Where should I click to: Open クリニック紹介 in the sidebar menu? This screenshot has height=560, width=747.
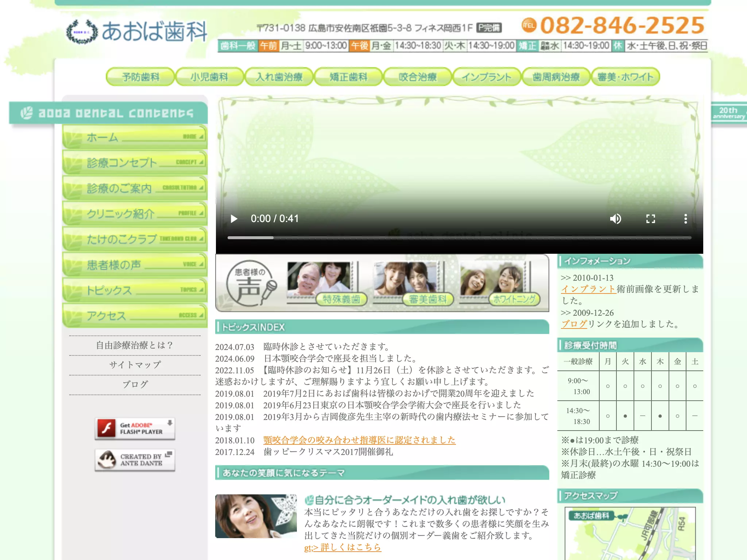(x=135, y=214)
